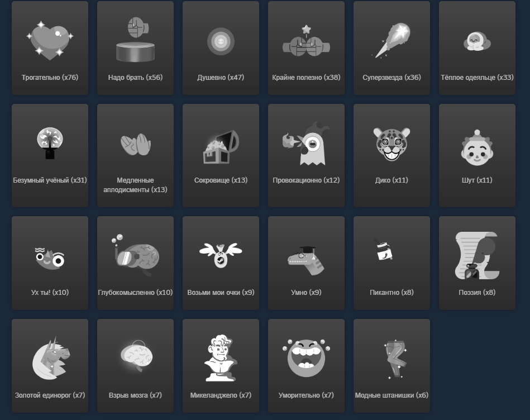Image resolution: width=530 pixels, height=420 pixels.
Task: Choose the Дико leopard face icon
Action: (391, 144)
